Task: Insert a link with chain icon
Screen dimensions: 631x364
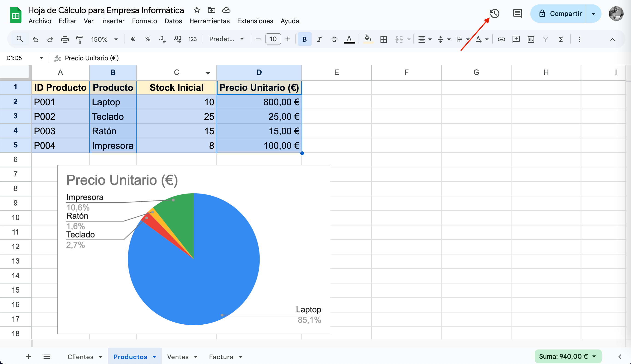Action: click(x=501, y=39)
